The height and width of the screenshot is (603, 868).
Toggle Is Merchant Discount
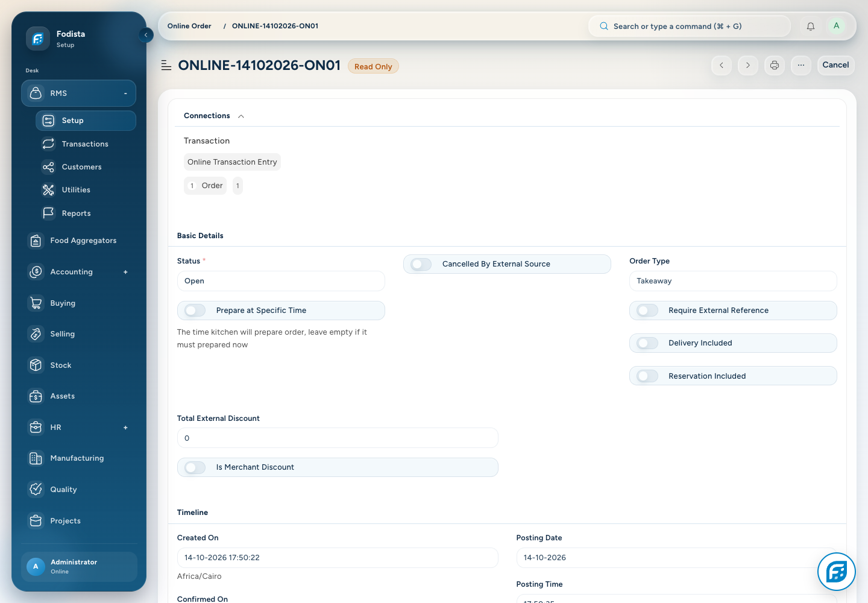pos(195,467)
